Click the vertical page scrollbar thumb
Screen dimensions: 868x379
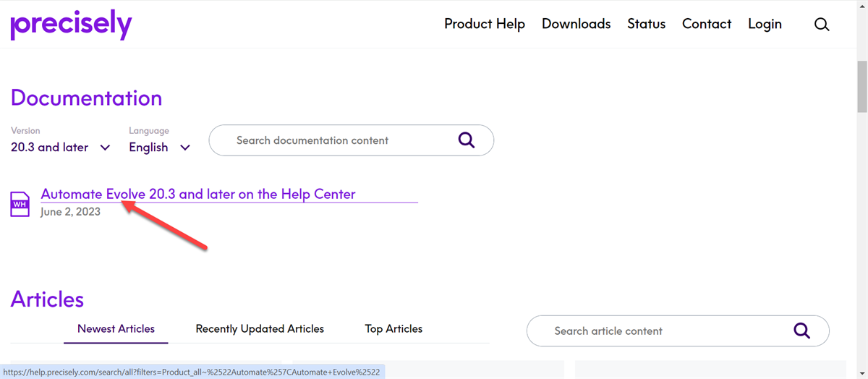pyautogui.click(x=862, y=86)
